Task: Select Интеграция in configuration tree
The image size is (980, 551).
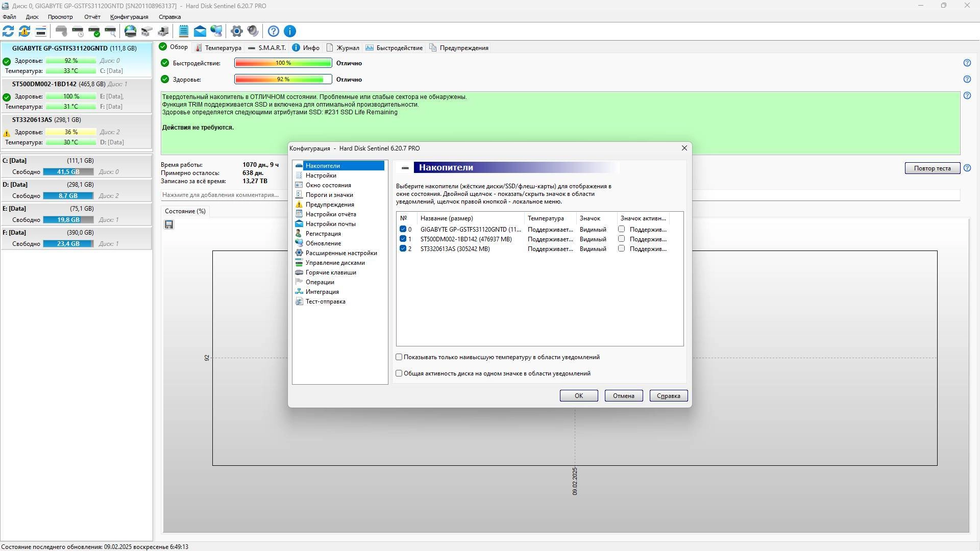Action: point(322,292)
